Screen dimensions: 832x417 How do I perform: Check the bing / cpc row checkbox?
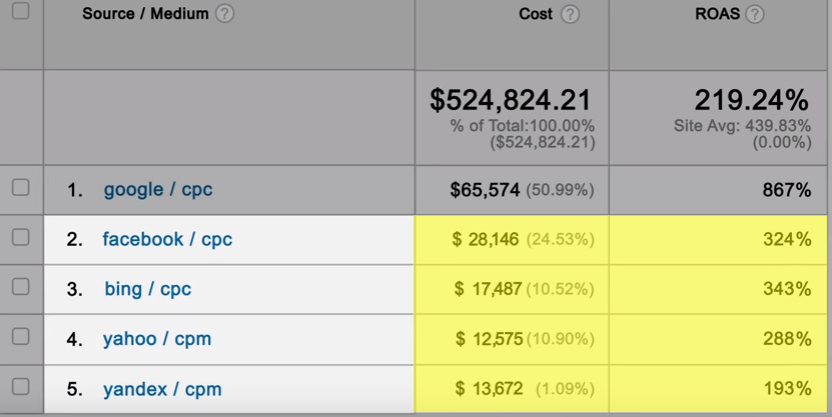click(20, 286)
